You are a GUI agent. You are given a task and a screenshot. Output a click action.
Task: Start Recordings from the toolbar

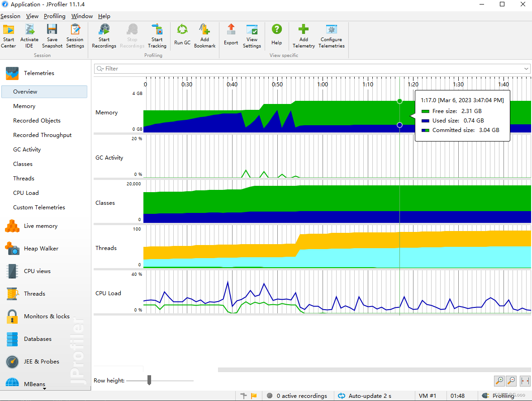[104, 36]
